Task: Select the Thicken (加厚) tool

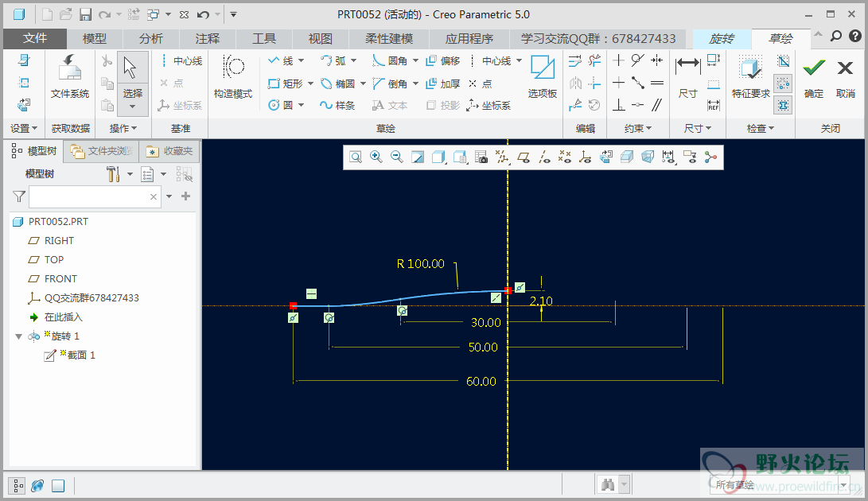Action: pyautogui.click(x=443, y=83)
